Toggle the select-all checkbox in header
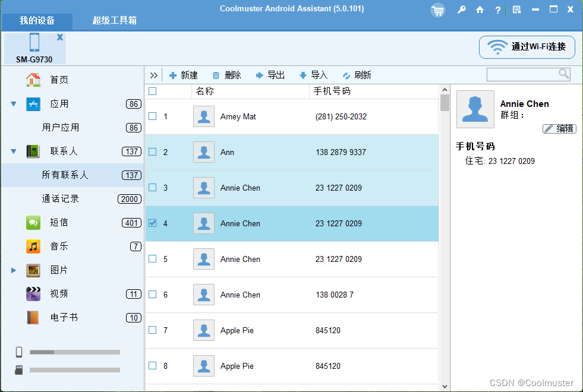The image size is (583, 392). (153, 91)
